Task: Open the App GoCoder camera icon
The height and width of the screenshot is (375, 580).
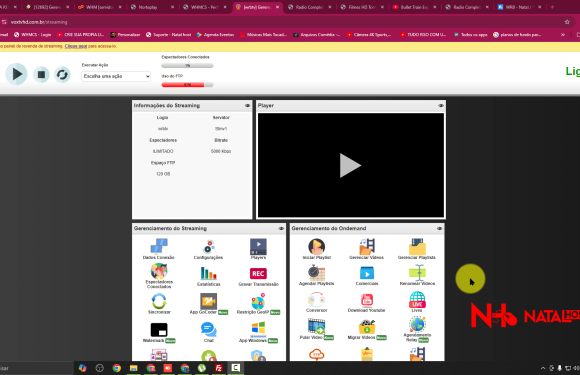Action: click(209, 301)
